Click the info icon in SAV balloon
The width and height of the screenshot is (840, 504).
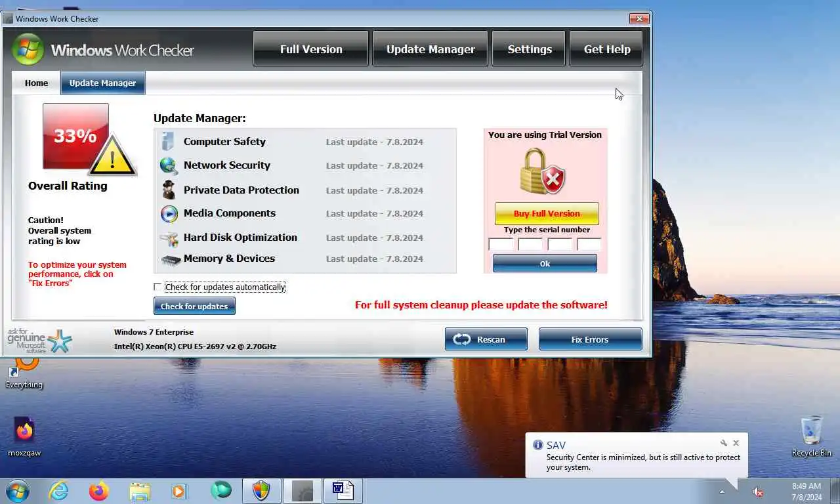tap(538, 445)
